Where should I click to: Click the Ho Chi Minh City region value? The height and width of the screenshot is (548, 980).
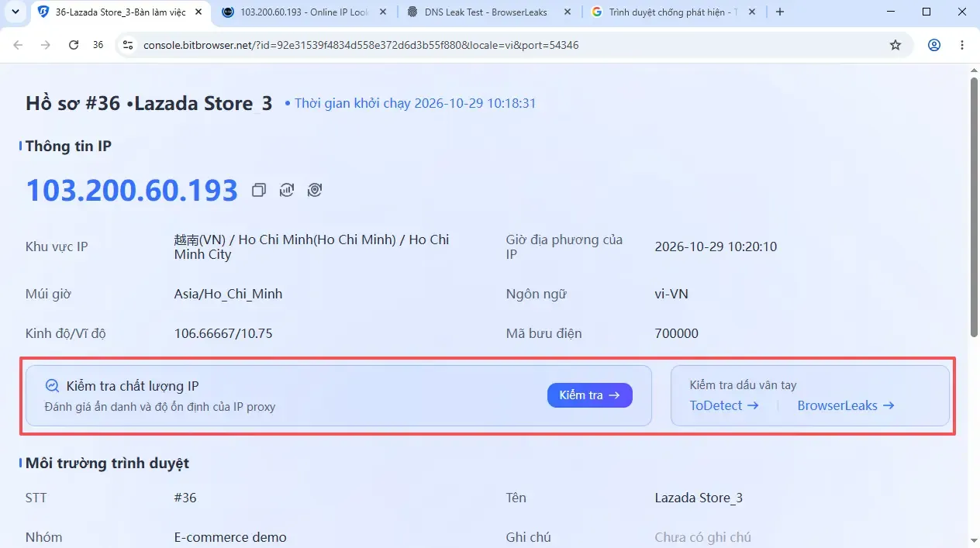click(312, 247)
